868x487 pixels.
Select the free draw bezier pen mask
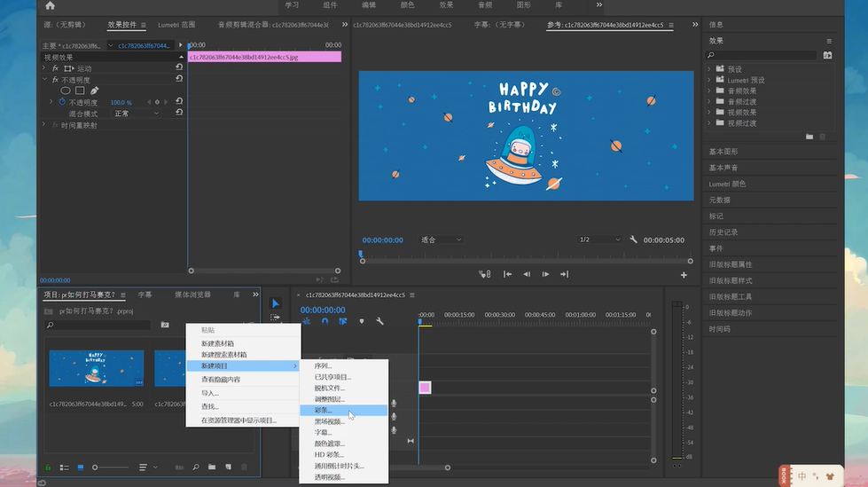tap(94, 90)
